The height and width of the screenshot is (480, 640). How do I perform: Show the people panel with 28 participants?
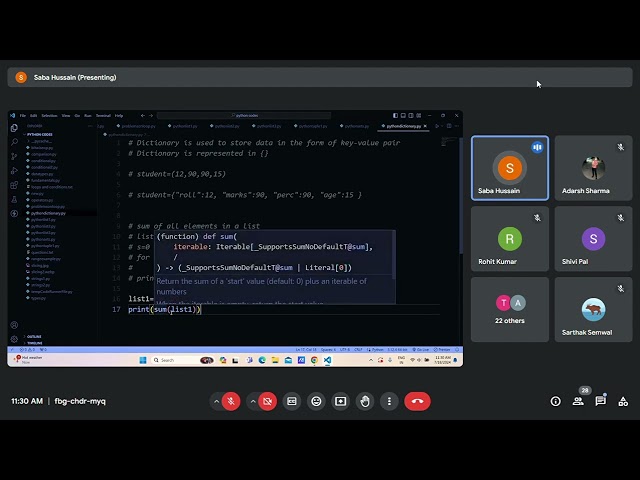pyautogui.click(x=578, y=402)
